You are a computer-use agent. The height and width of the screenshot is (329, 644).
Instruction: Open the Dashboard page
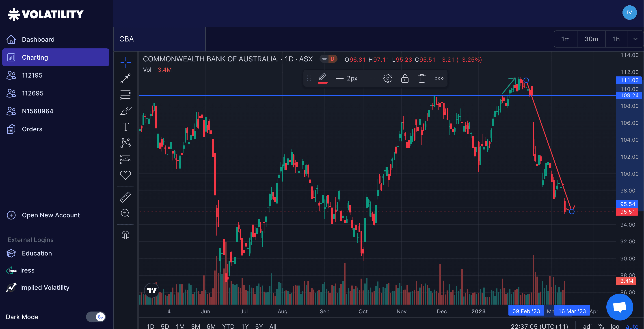[56, 39]
